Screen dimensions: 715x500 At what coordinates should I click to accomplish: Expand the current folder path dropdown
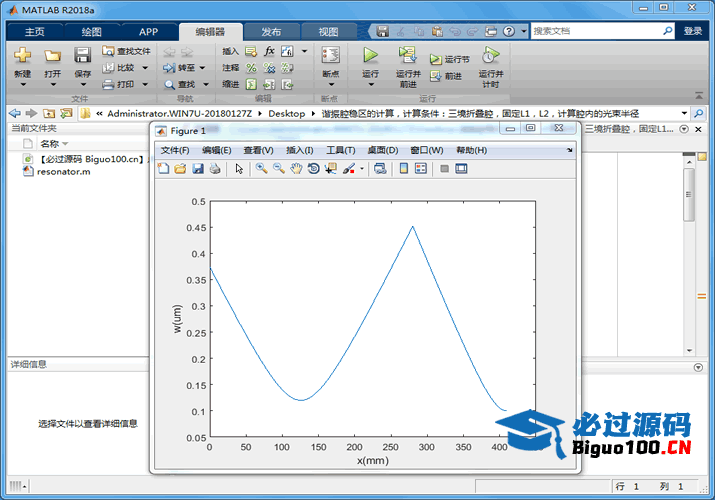tap(684, 113)
